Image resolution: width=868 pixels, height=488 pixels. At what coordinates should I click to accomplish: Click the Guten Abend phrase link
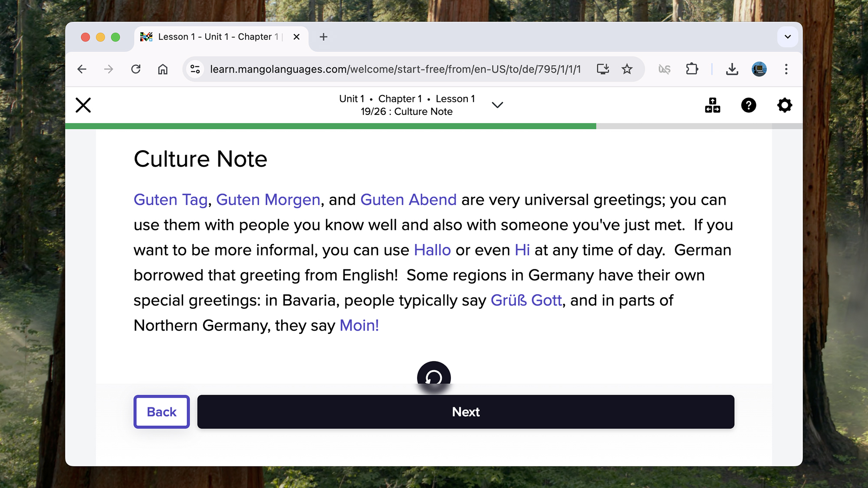coord(408,200)
